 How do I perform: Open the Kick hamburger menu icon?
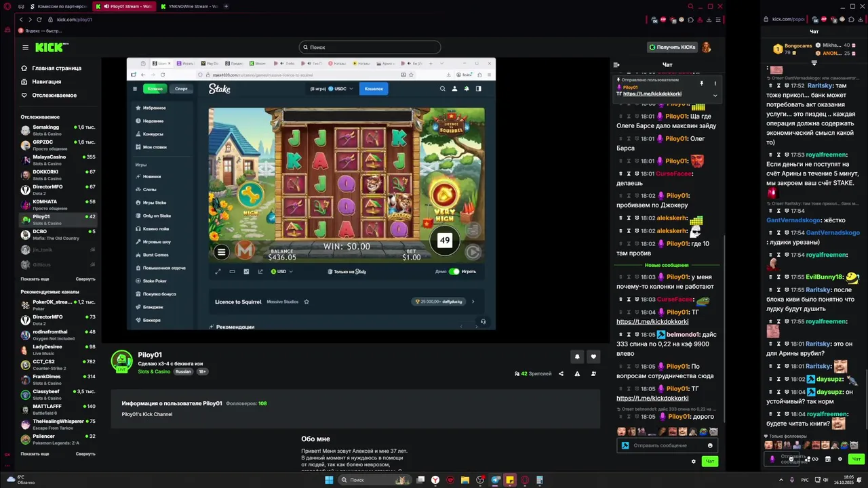(25, 47)
